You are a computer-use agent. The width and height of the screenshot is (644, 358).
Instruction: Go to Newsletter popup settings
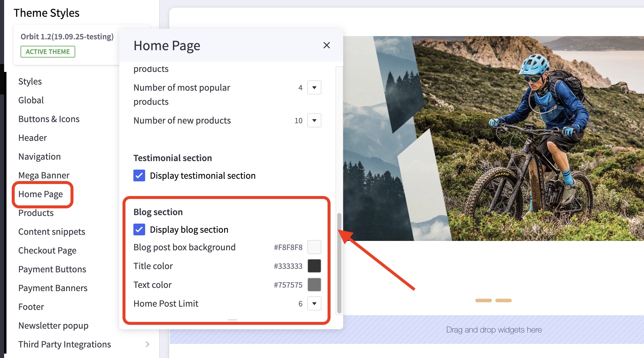click(x=53, y=325)
